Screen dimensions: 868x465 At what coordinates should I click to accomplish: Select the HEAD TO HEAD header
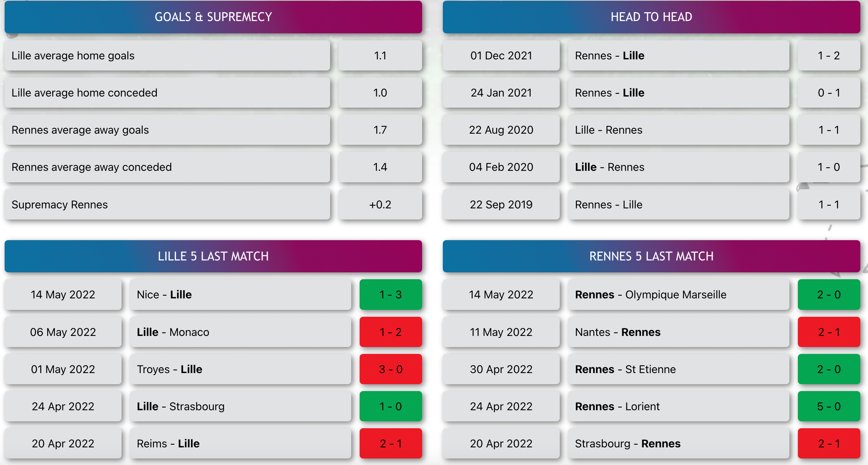click(x=651, y=17)
